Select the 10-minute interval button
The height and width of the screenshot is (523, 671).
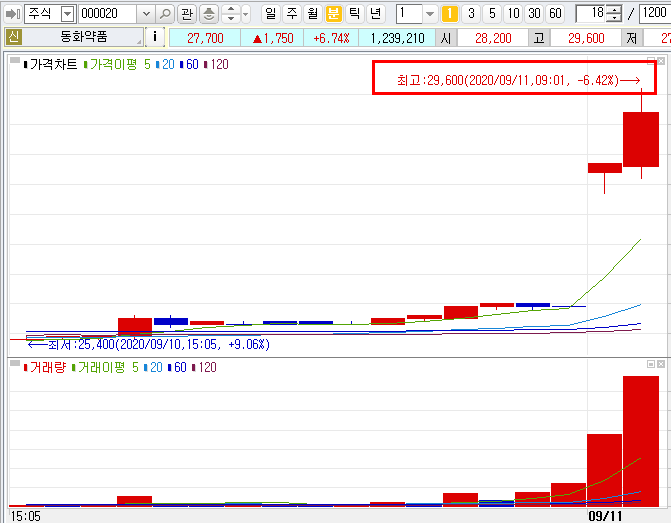click(x=513, y=14)
